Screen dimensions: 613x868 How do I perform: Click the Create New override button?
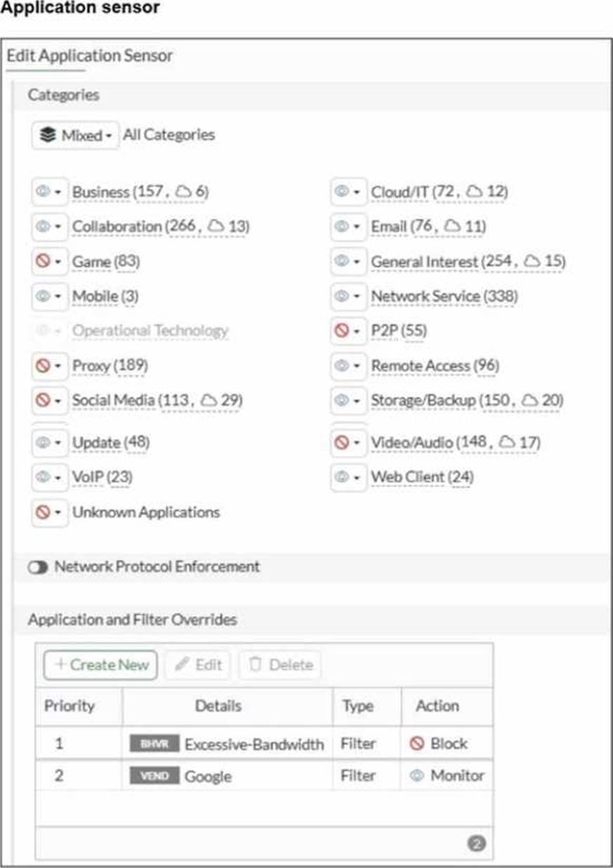click(x=100, y=665)
